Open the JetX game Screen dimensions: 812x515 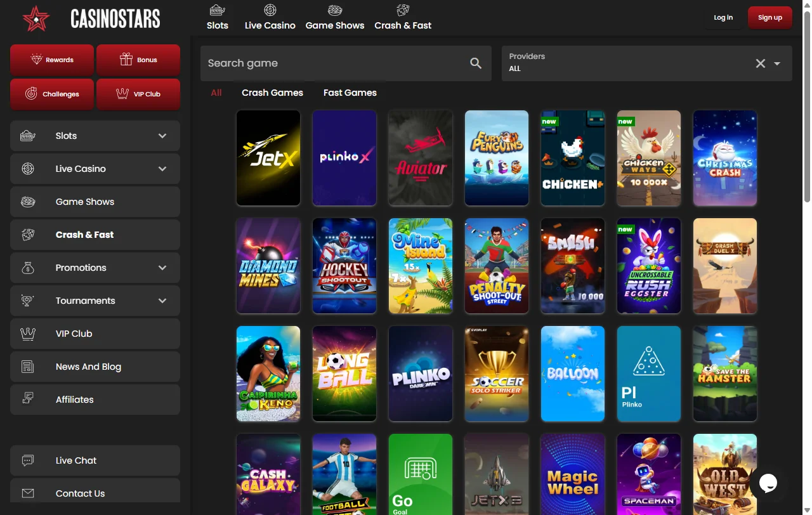tap(268, 158)
